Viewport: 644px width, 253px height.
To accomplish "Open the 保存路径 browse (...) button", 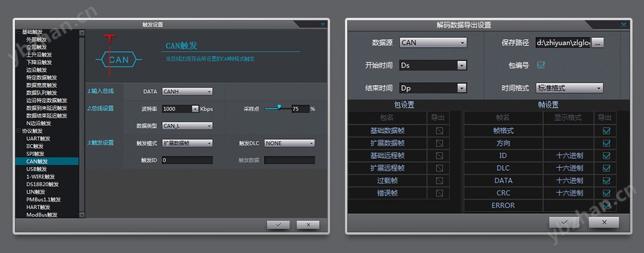I will [598, 43].
